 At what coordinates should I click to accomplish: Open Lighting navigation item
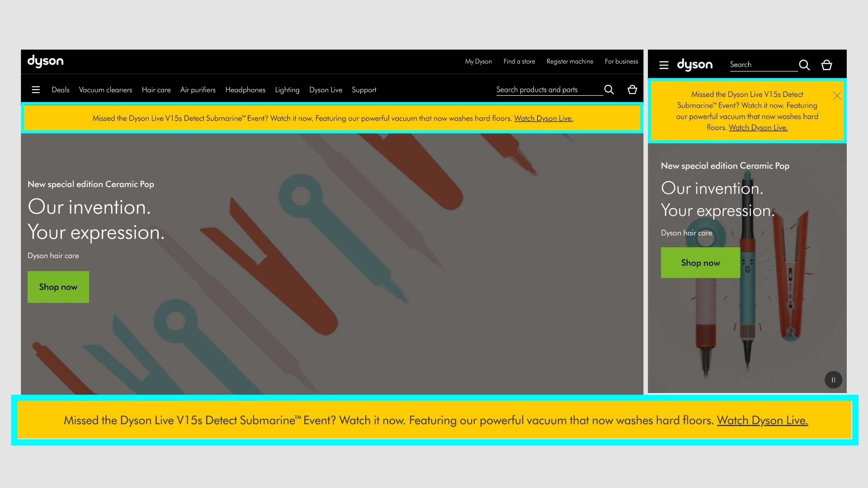[x=287, y=90]
